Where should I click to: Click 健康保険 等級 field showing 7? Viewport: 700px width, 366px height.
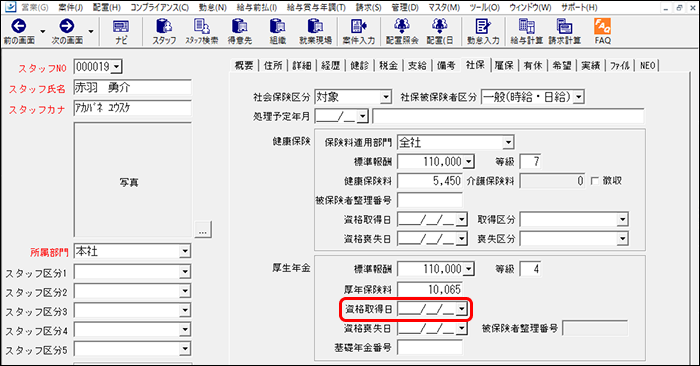pos(530,162)
